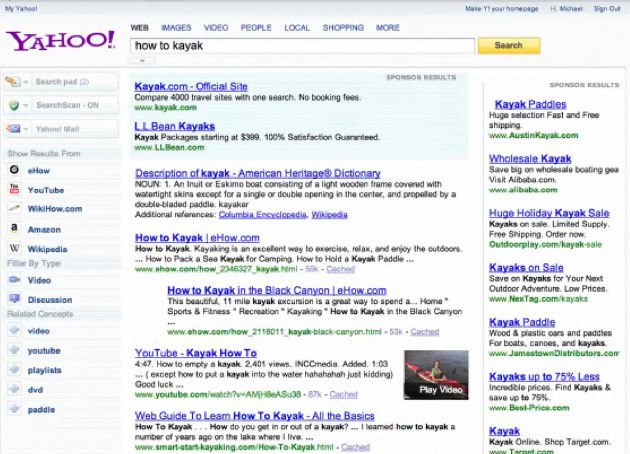Viewport: 630px width, 454px height.
Task: Click the Video filter camera icon
Action: 14,280
